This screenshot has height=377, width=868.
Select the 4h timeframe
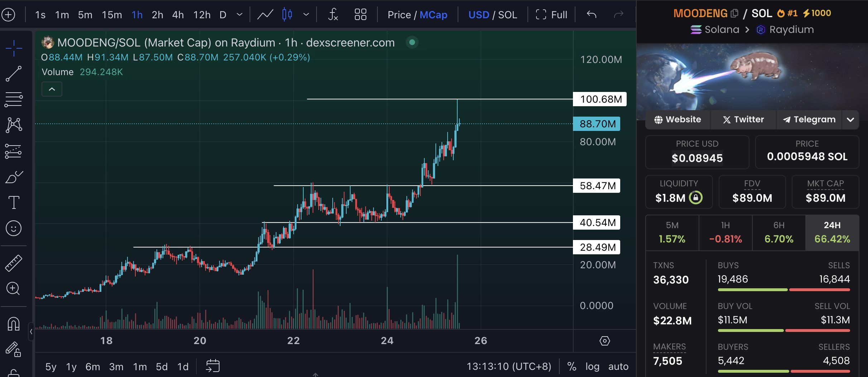click(x=178, y=15)
